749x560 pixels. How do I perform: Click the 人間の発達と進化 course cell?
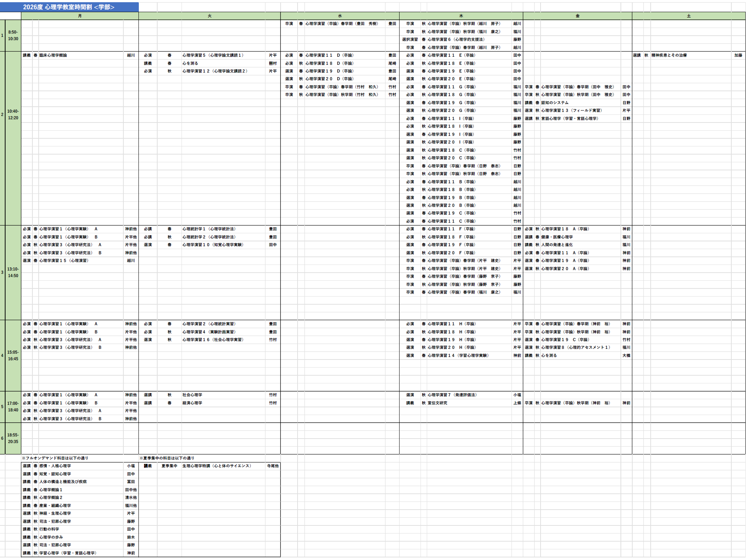click(x=557, y=245)
